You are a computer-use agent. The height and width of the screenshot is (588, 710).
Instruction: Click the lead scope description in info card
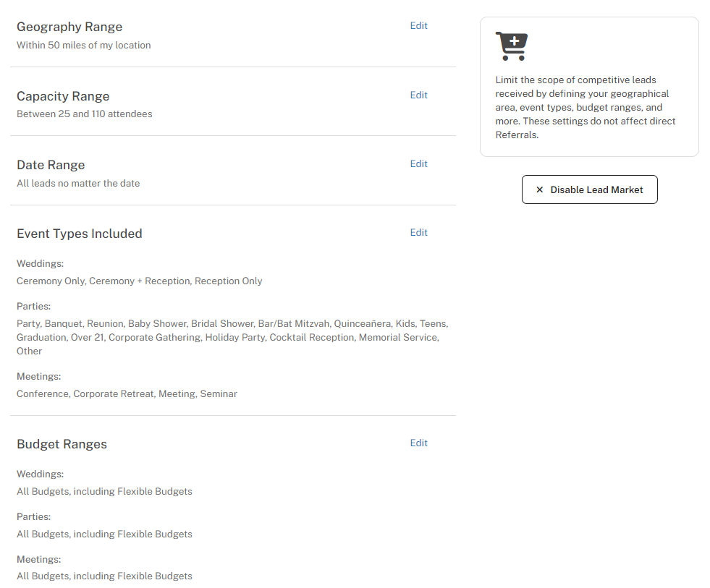(586, 108)
